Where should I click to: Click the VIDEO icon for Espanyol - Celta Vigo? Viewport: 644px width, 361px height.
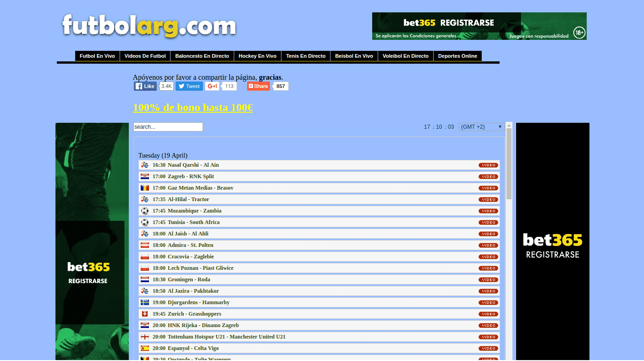click(x=488, y=348)
